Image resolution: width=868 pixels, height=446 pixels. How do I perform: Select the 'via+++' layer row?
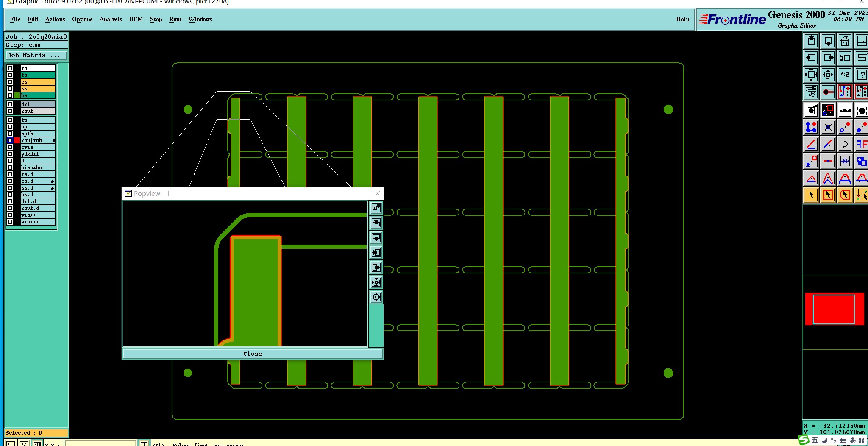coord(38,222)
